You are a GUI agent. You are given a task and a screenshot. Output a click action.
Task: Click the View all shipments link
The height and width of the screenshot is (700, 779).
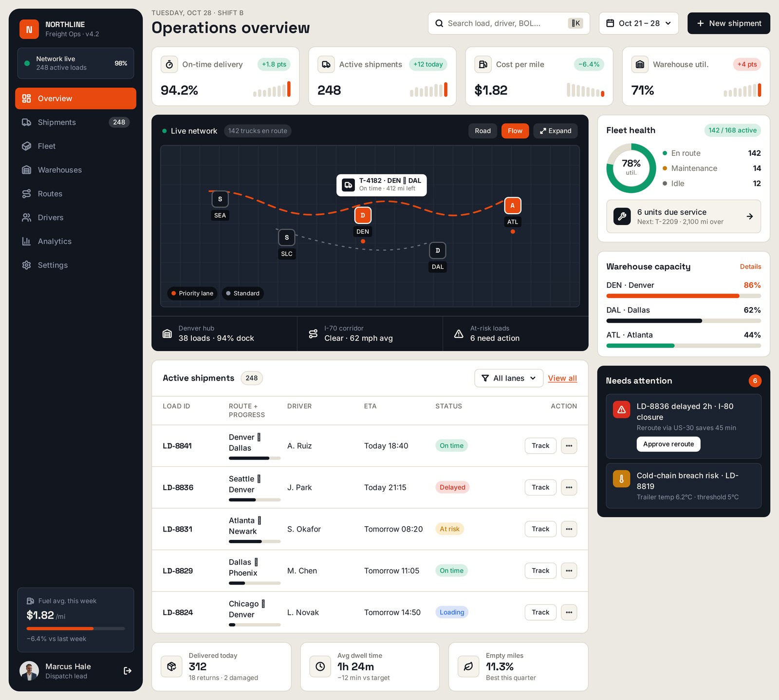(x=562, y=378)
